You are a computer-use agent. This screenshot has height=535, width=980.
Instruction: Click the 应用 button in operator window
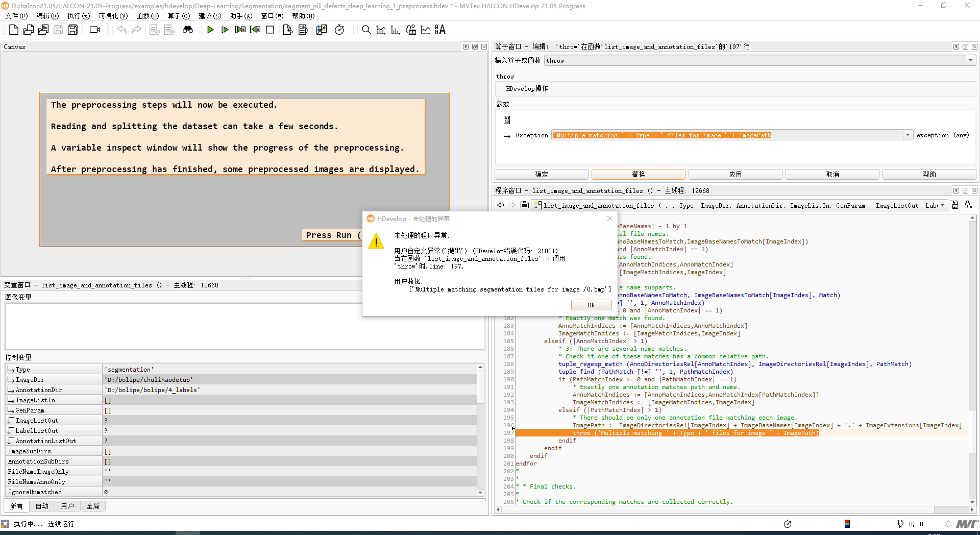(x=735, y=174)
